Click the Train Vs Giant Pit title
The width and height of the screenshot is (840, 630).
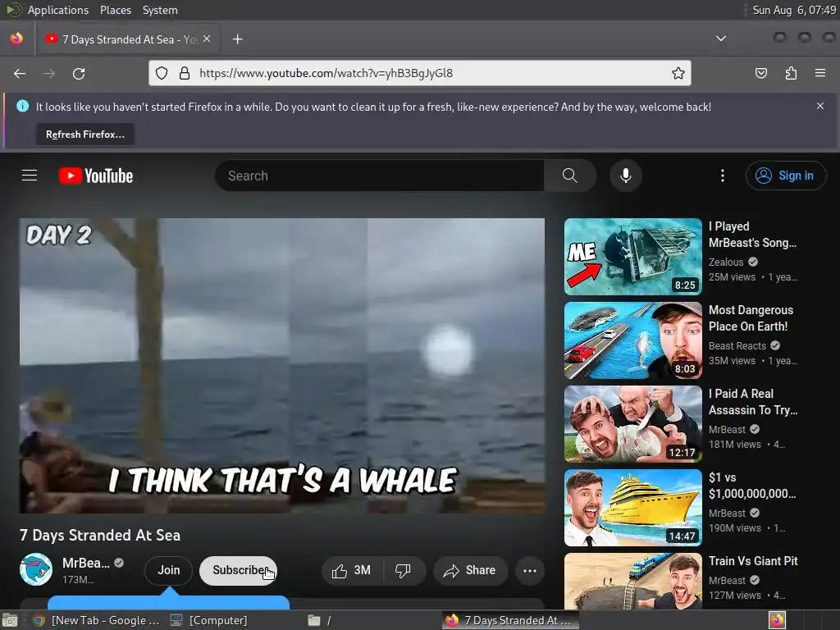(x=753, y=561)
